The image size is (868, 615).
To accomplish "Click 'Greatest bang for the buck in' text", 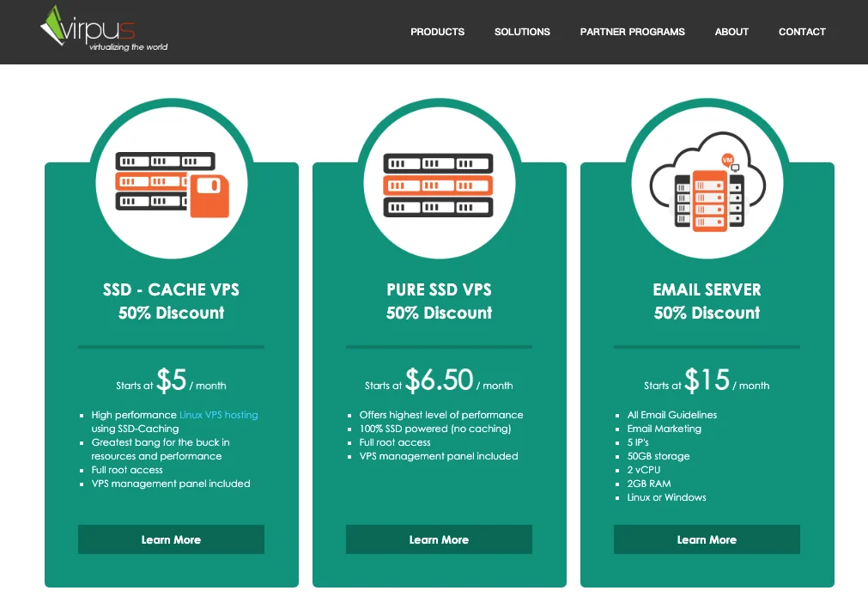I will [x=161, y=442].
